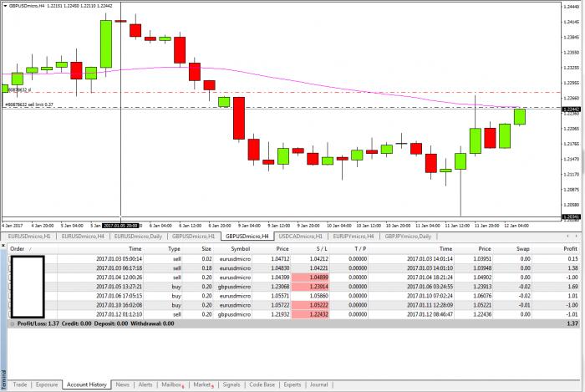
Task: Click the highlighted S/L cell 1.23914
Action: 310,287
